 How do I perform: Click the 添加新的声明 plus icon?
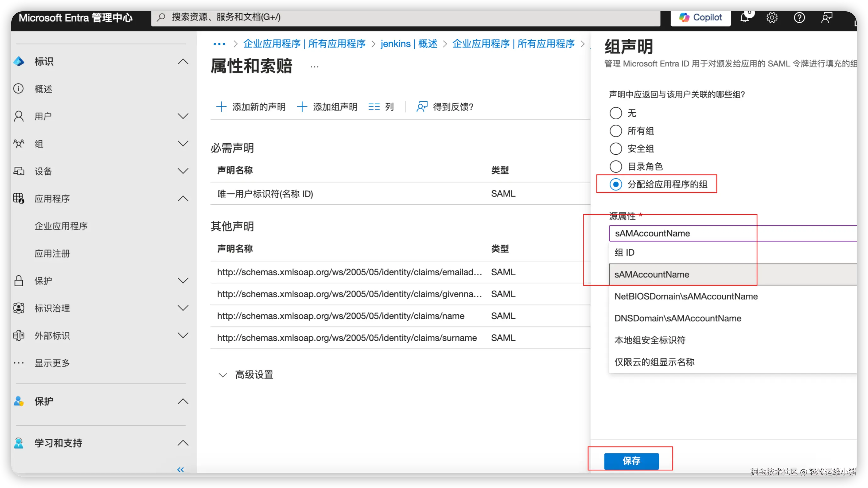coord(221,107)
